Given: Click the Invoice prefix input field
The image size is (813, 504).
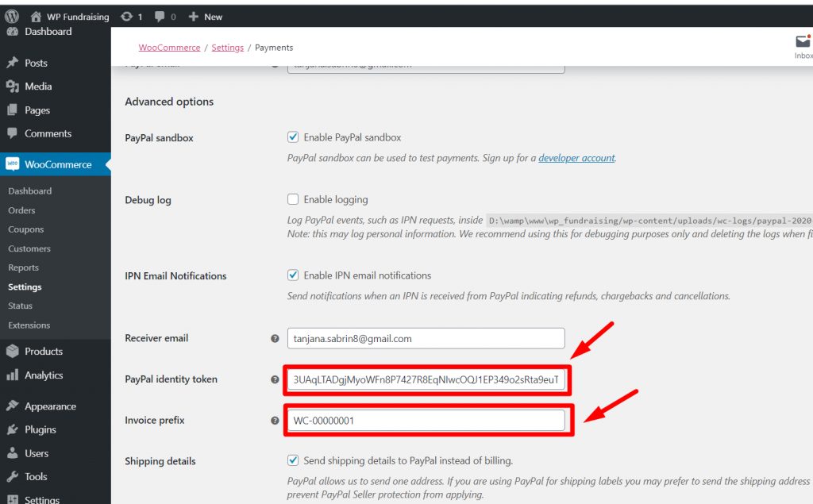Looking at the screenshot, I should [426, 421].
